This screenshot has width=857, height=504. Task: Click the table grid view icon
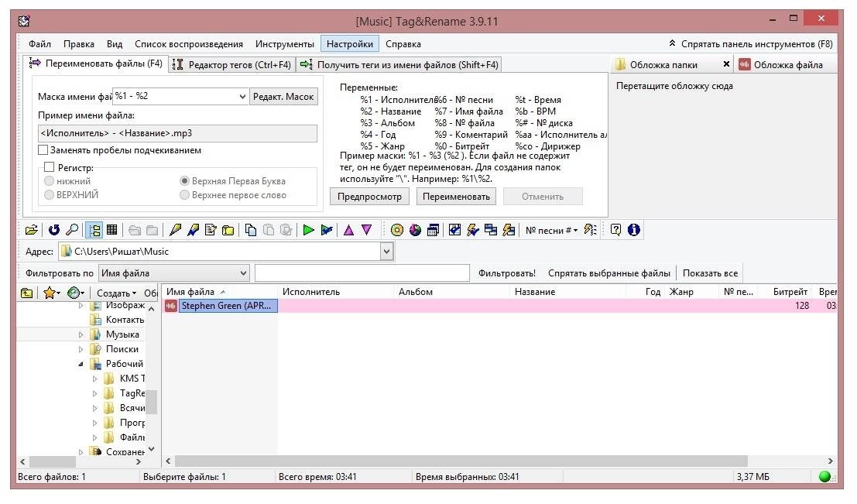[x=112, y=230]
